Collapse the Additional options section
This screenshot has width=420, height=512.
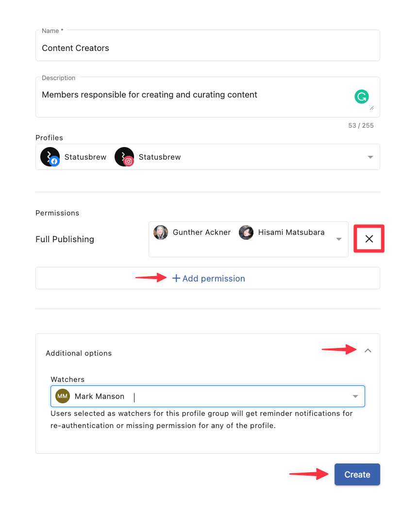click(368, 350)
